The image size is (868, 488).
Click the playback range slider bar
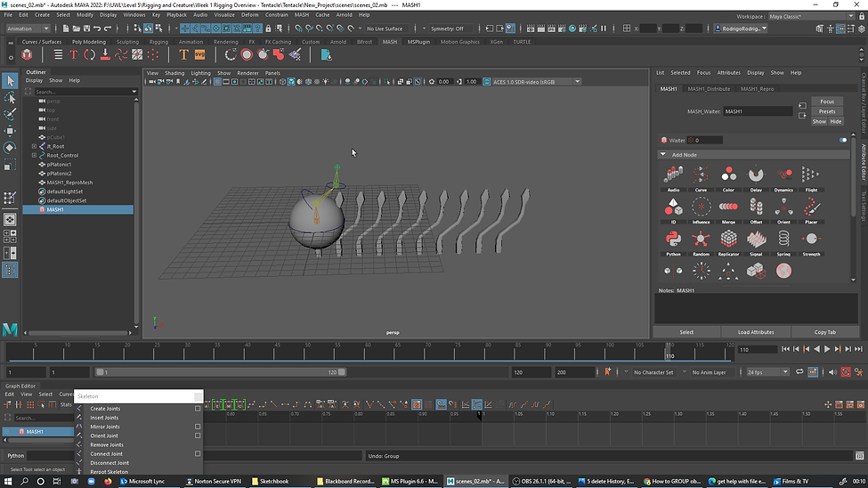pyautogui.click(x=221, y=372)
